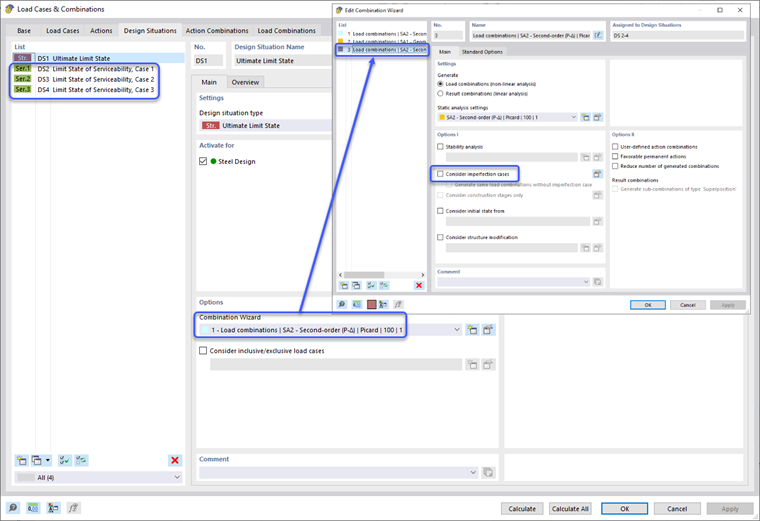Check Consider structure modification
Viewport: 760px width, 521px height.
440,237
